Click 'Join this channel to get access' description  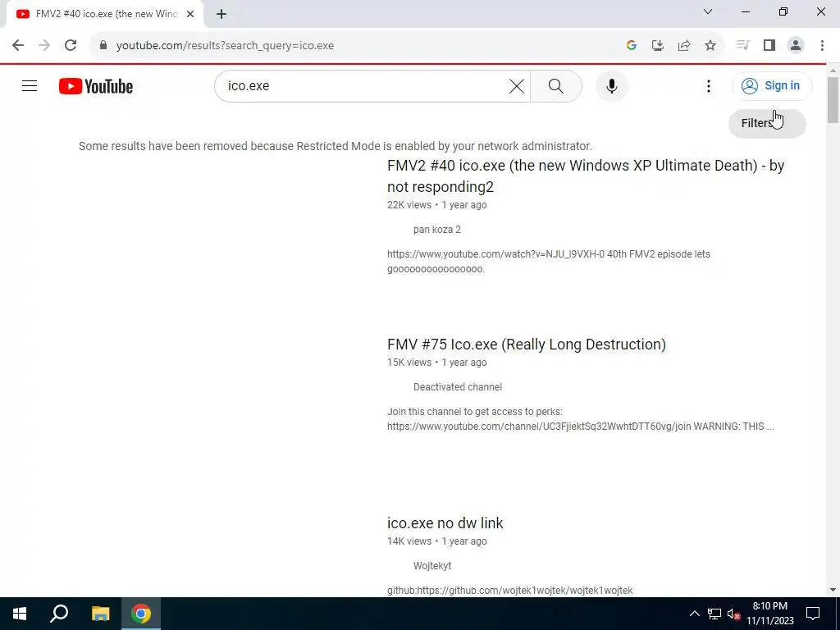(x=580, y=419)
